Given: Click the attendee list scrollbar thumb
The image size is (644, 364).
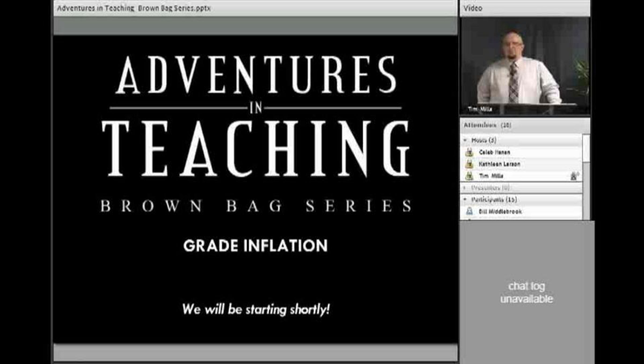Looking at the screenshot, I should [x=587, y=148].
